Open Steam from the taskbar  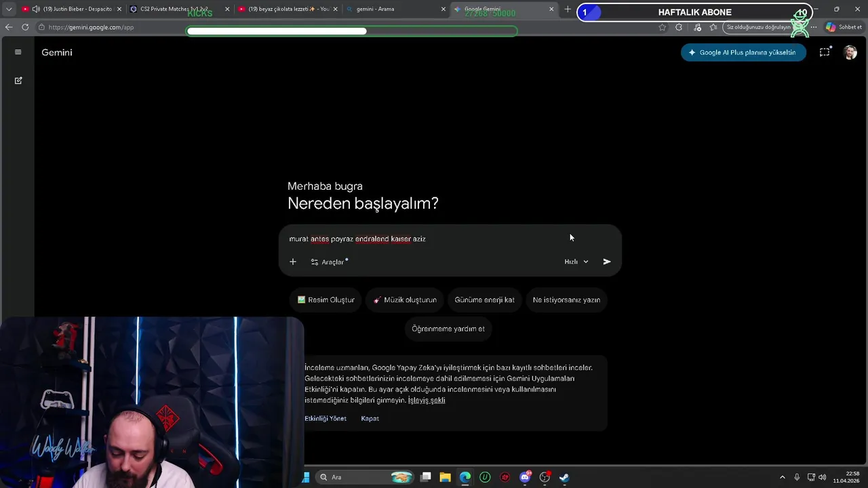[x=564, y=477]
